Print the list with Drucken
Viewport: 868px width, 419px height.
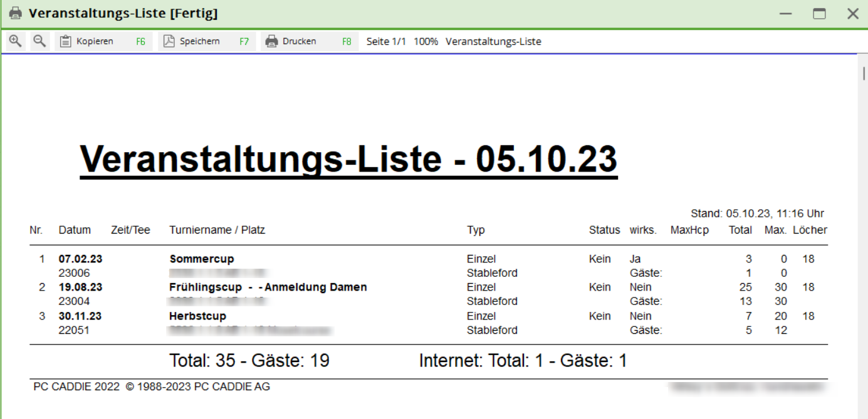pos(310,41)
